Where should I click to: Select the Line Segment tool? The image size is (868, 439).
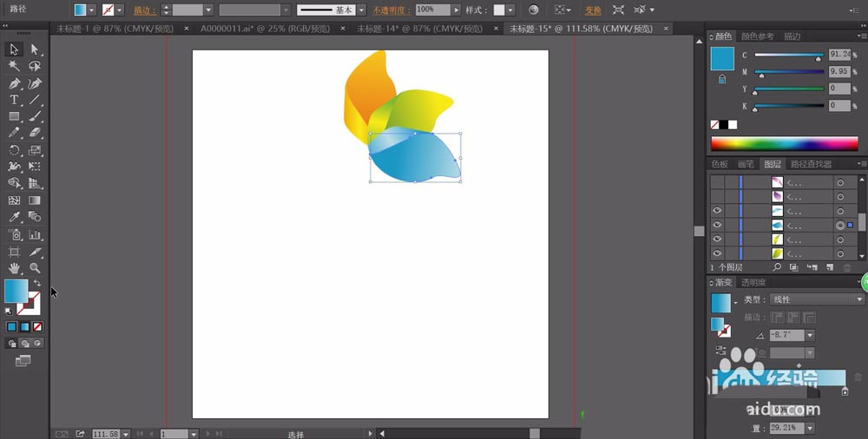point(35,100)
